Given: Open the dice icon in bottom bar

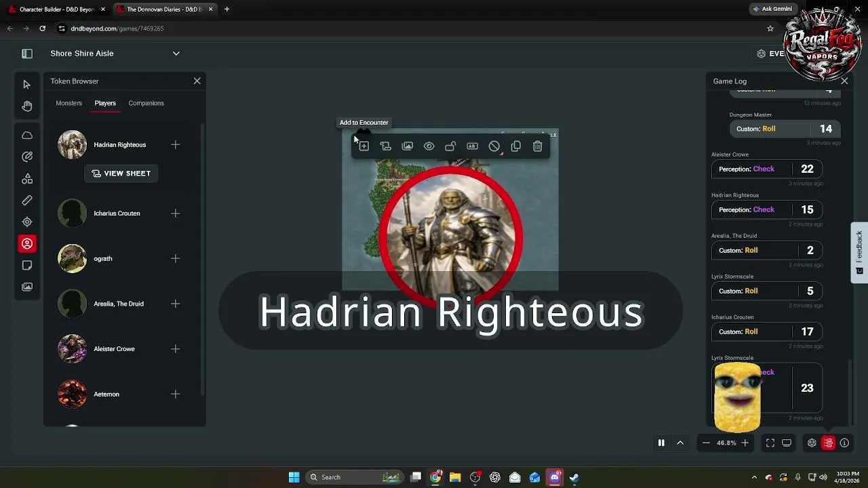Looking at the screenshot, I should (x=812, y=443).
